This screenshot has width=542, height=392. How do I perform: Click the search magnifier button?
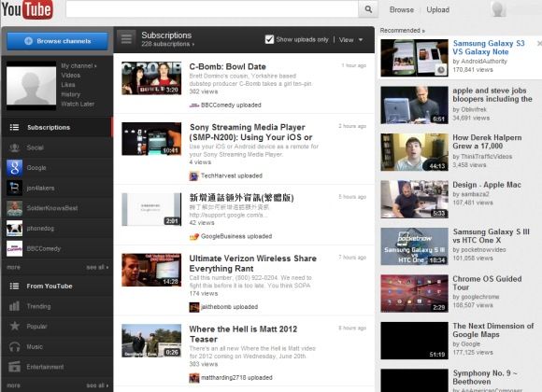coord(368,9)
